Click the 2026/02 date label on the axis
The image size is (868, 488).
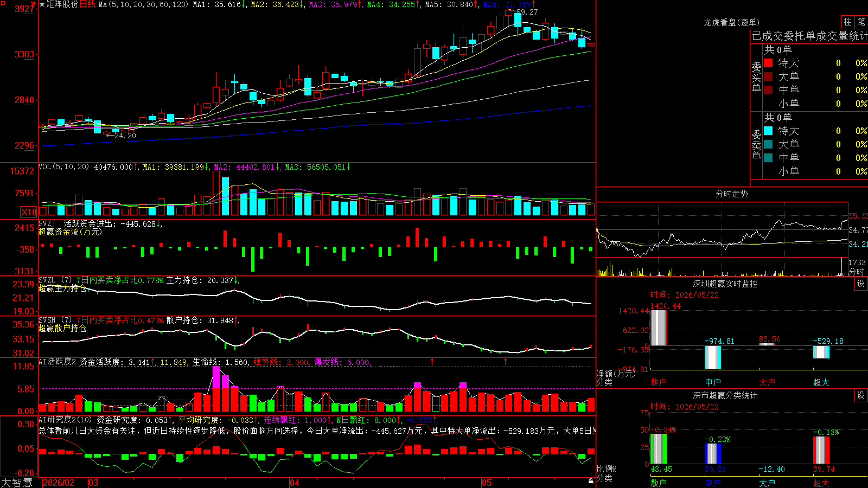point(59,483)
